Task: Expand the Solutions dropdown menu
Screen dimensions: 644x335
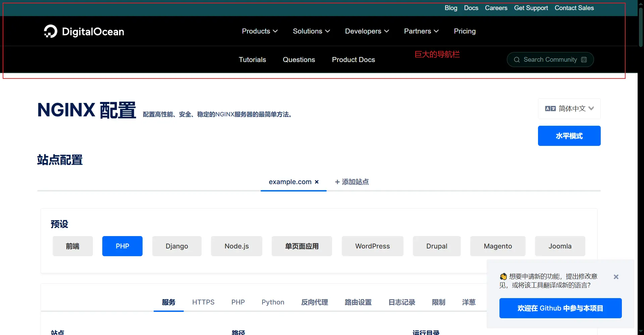Action: [x=311, y=31]
